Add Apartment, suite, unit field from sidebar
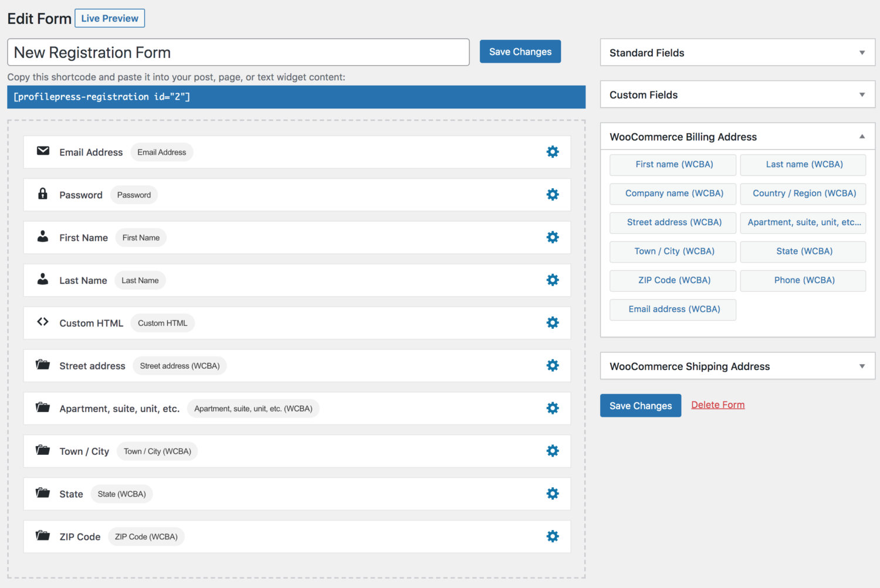The height and width of the screenshot is (588, 880). pyautogui.click(x=803, y=223)
